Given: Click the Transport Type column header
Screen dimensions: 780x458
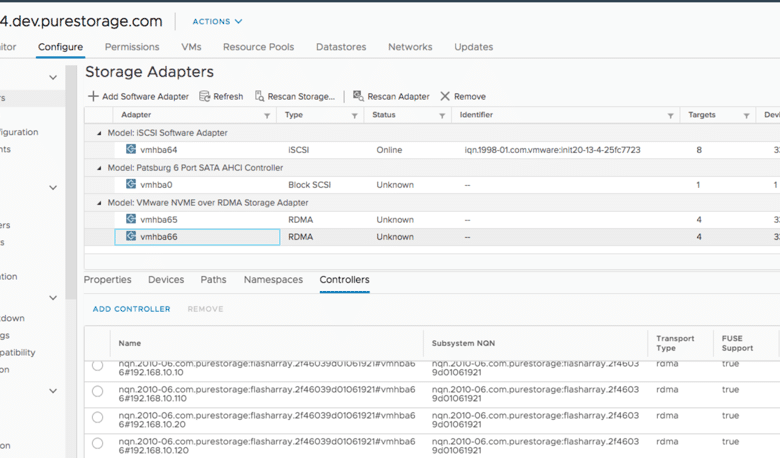Looking at the screenshot, I should click(x=675, y=343).
